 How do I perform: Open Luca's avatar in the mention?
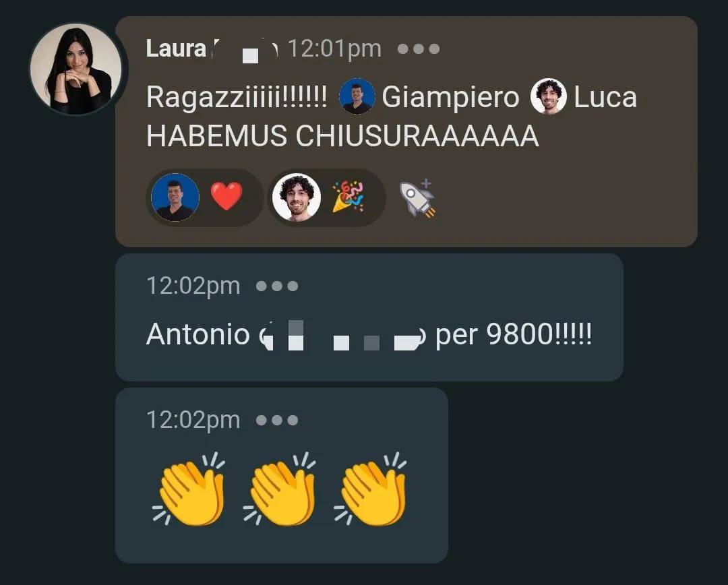(548, 96)
